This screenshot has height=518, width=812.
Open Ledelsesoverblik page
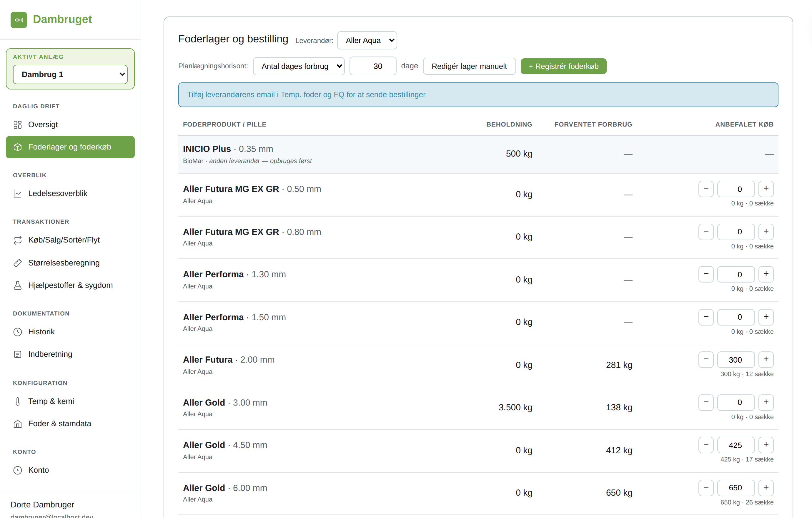[x=70, y=194]
